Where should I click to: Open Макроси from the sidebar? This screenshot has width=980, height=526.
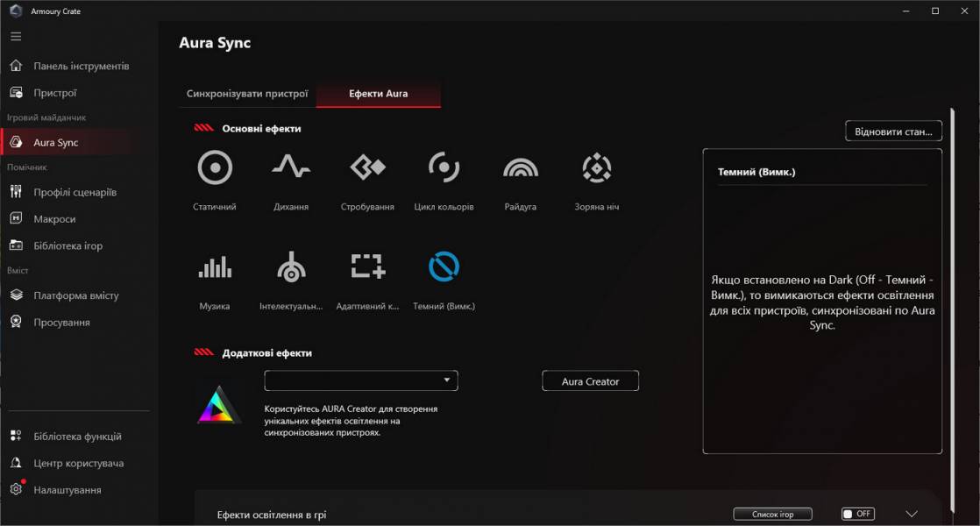[56, 218]
